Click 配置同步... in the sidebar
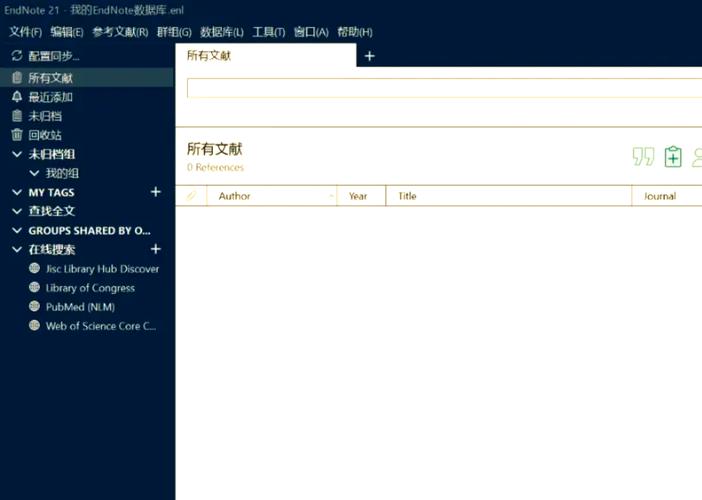702x500 pixels. click(54, 56)
